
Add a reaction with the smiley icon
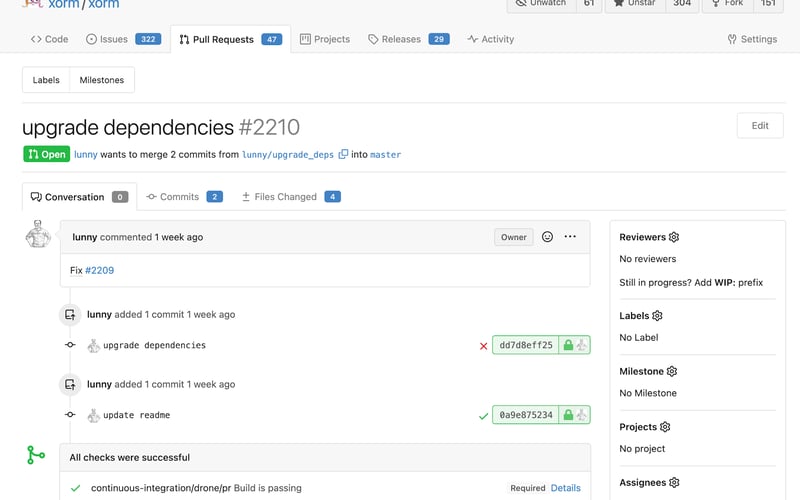(x=547, y=237)
